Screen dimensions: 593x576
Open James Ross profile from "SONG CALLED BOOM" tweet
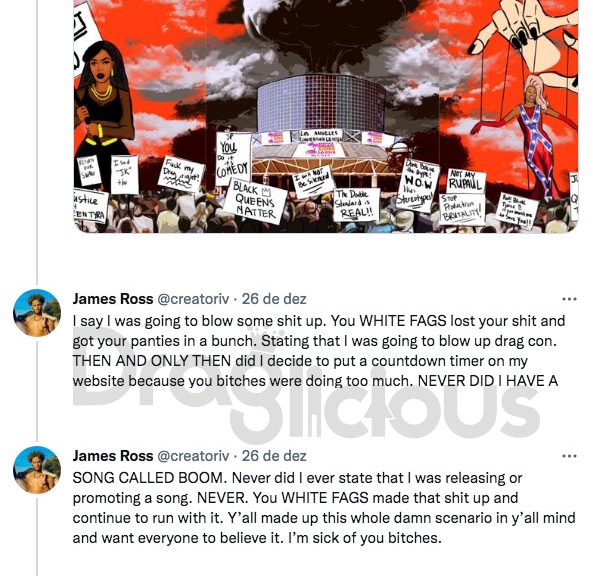coord(113,456)
